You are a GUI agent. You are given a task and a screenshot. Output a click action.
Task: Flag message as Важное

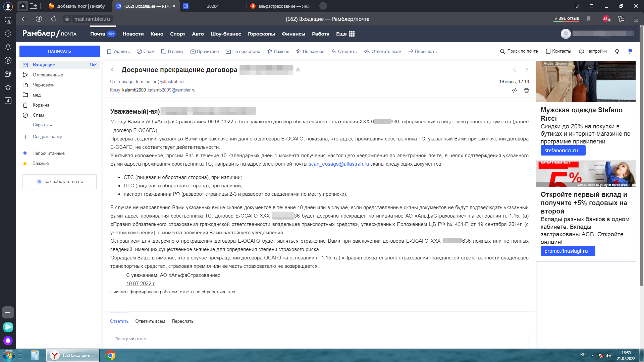(x=278, y=51)
